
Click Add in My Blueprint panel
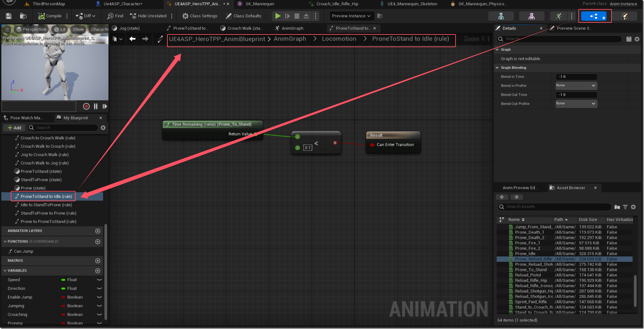tap(14, 128)
